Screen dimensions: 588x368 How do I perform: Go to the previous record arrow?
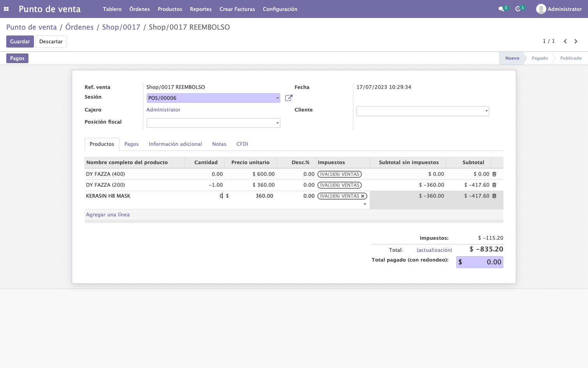(x=565, y=41)
